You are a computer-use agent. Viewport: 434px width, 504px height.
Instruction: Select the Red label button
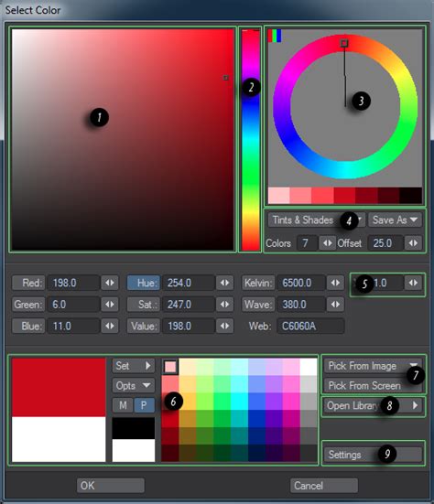pos(28,283)
